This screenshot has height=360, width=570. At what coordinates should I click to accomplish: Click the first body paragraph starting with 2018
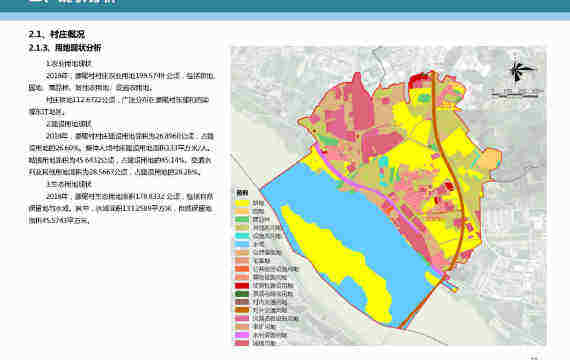pyautogui.click(x=122, y=82)
